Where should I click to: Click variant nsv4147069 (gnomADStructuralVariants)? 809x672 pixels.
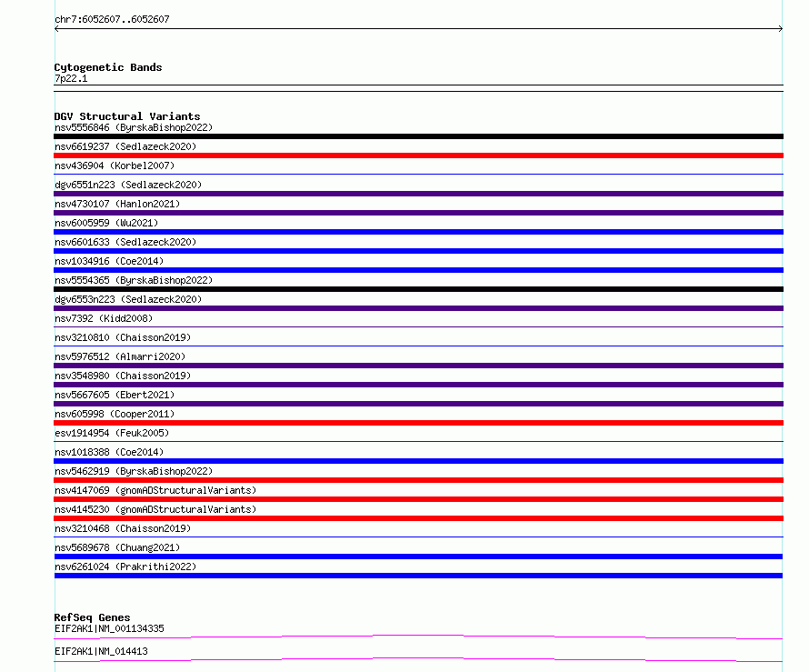[x=155, y=490]
